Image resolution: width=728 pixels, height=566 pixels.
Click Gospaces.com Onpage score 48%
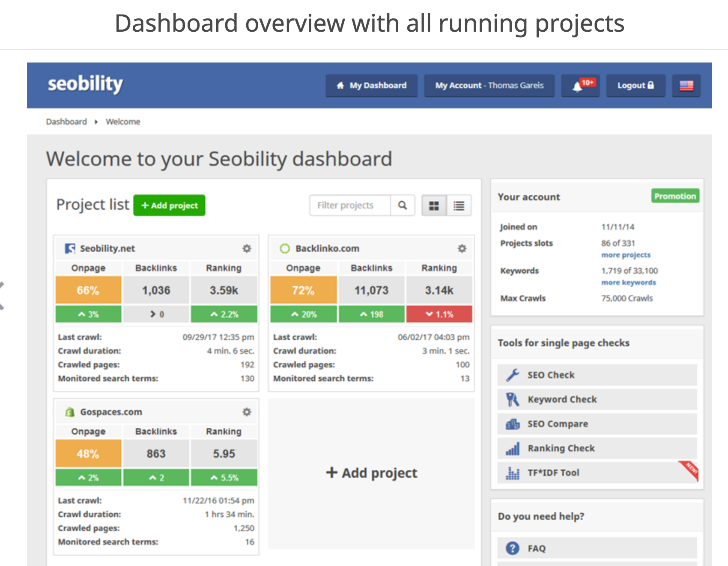88,454
